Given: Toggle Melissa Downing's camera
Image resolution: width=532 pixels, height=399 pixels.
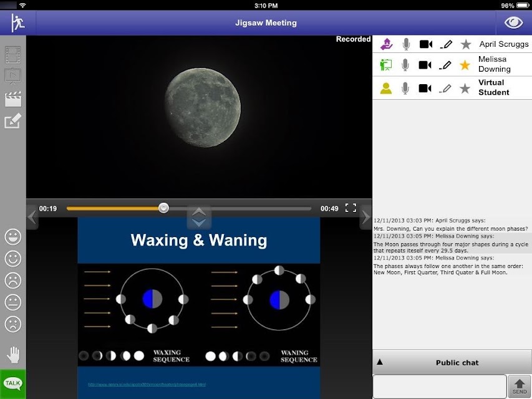Looking at the screenshot, I should 425,65.
